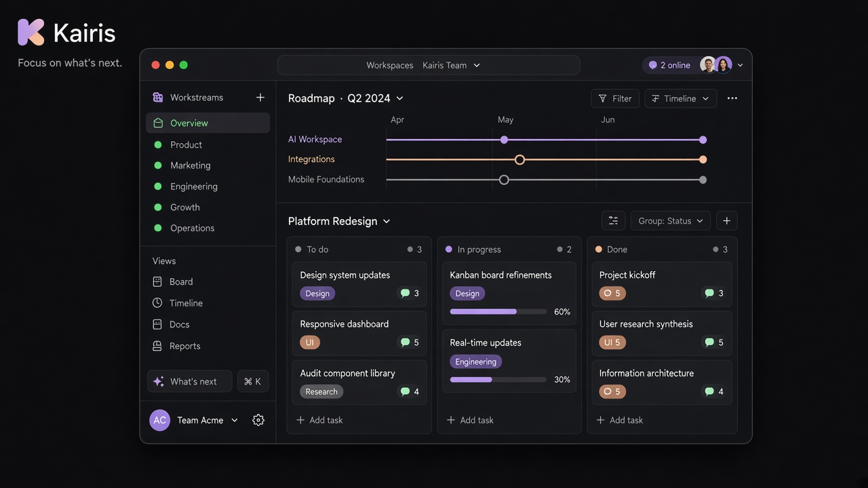
Task: Add task in In progress column
Action: pyautogui.click(x=470, y=420)
